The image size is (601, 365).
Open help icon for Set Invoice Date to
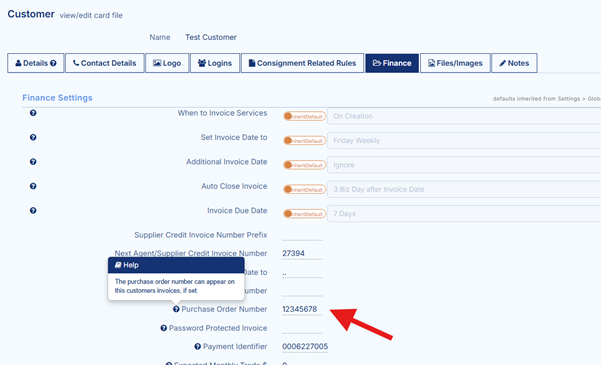point(33,137)
